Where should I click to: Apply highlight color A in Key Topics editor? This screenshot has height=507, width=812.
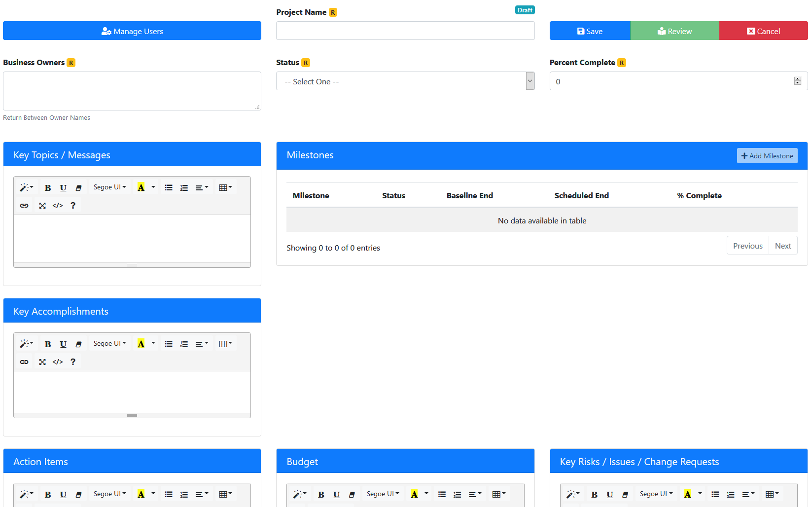[x=141, y=187]
